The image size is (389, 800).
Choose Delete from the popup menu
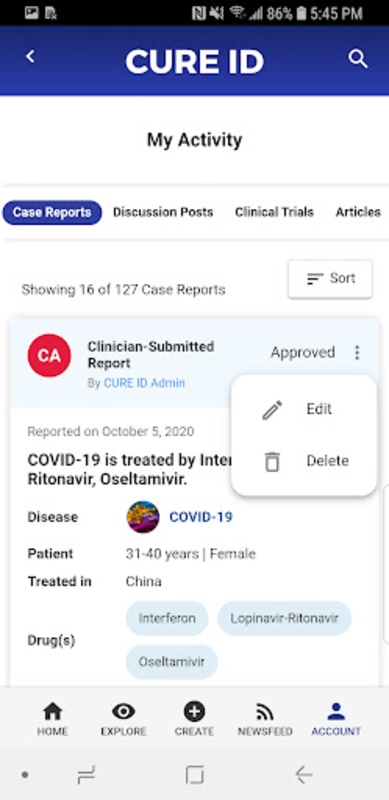pyautogui.click(x=304, y=461)
